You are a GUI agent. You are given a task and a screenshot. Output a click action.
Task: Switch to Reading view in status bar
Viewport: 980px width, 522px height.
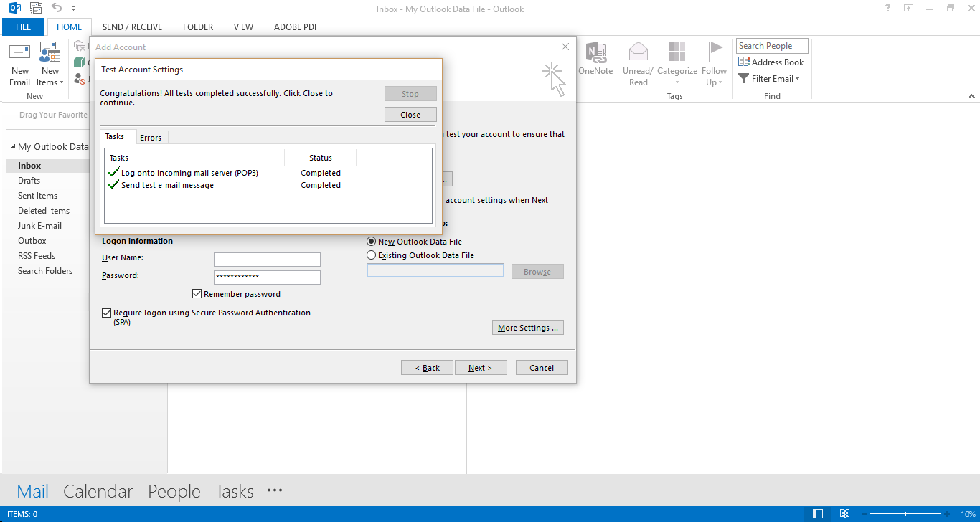(x=845, y=514)
